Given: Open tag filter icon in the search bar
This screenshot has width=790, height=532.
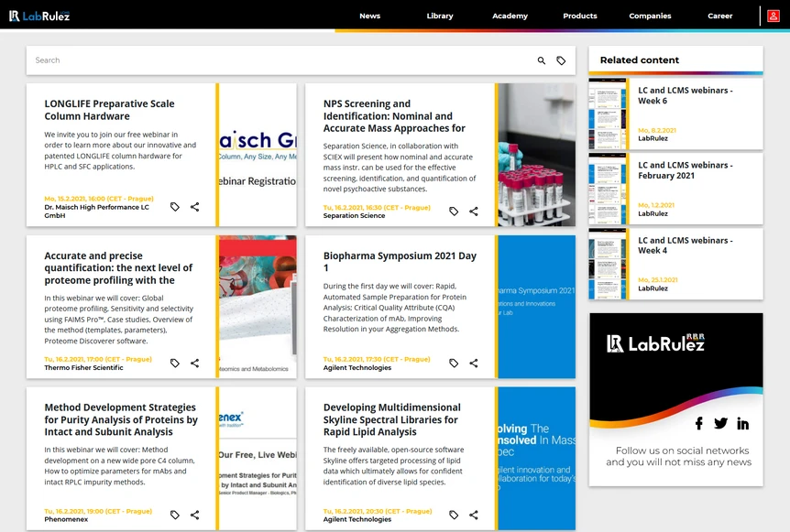Looking at the screenshot, I should tap(561, 60).
